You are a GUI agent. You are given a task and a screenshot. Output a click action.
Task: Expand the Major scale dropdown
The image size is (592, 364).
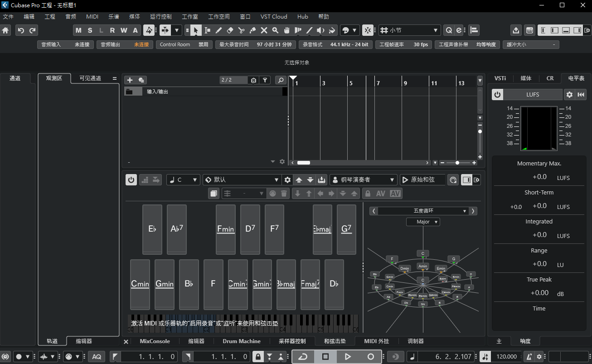(423, 222)
